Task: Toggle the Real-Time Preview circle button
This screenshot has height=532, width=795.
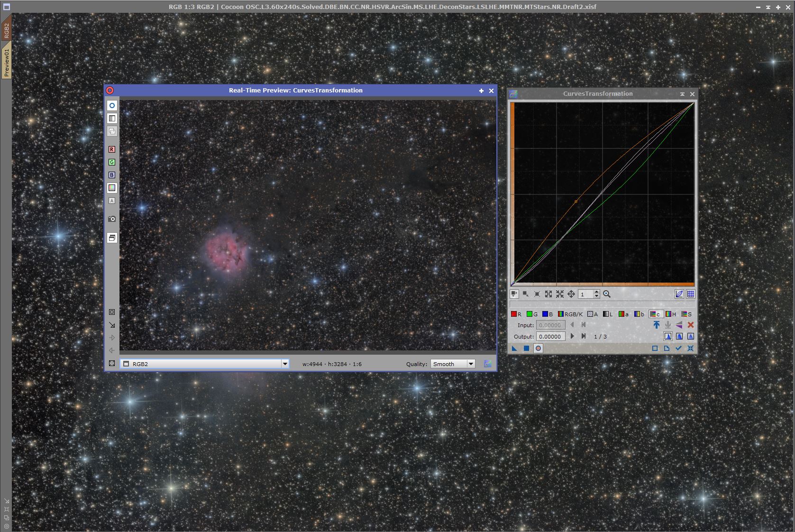Action: click(x=538, y=349)
